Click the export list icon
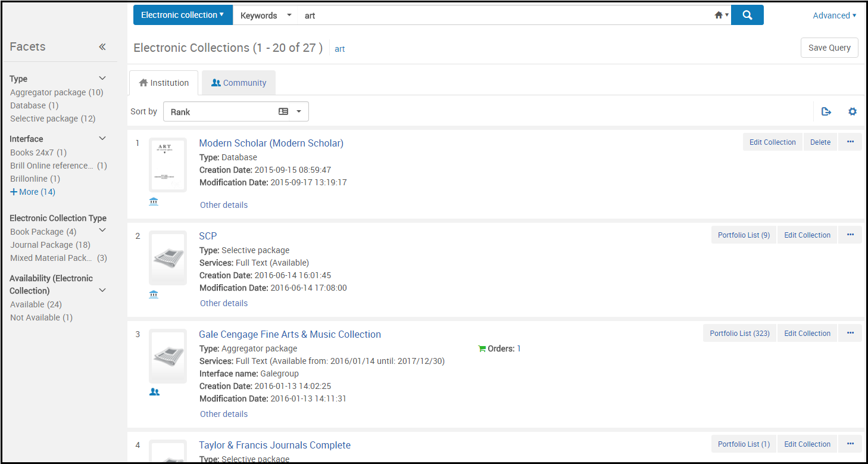Screen dimensions: 868x464 pos(826,111)
